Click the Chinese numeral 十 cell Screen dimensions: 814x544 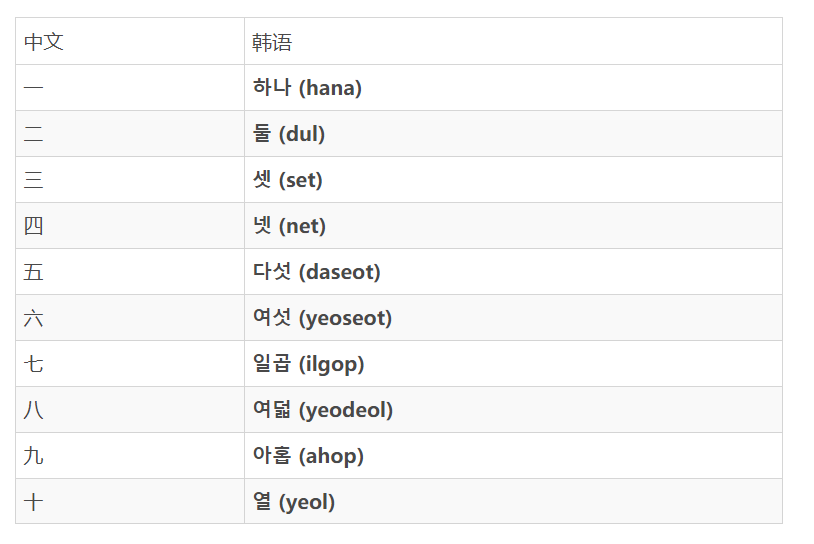point(130,501)
